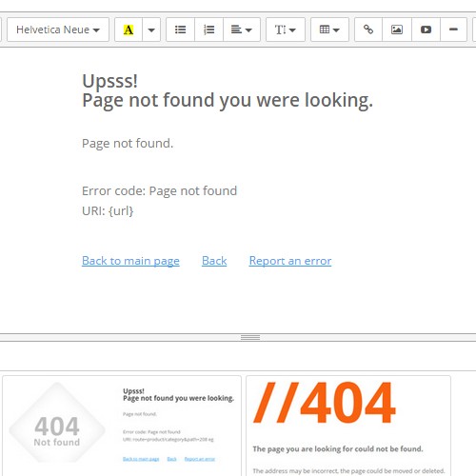This screenshot has width=476, height=476.
Task: Expand the paragraph alignment dropdown
Action: click(242, 30)
